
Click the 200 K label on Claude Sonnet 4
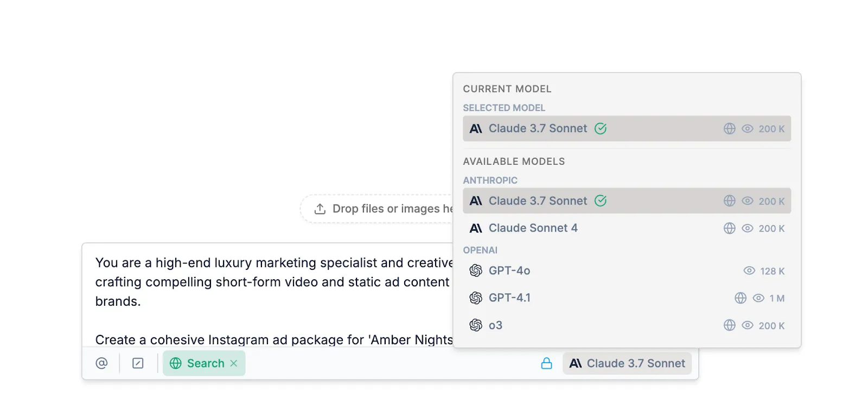point(771,229)
